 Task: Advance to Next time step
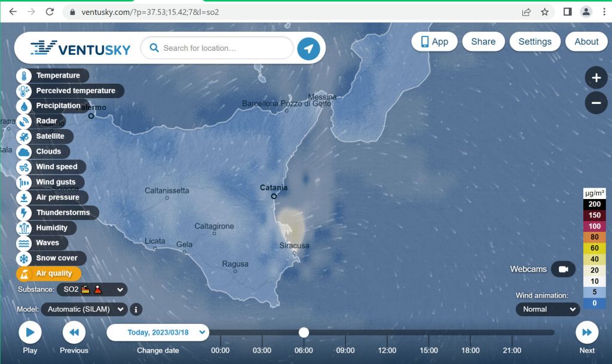coord(587,332)
